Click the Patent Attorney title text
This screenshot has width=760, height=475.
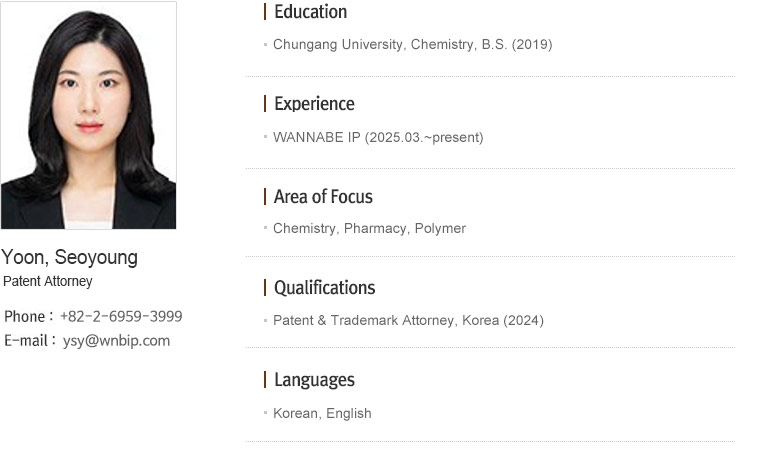tap(48, 281)
